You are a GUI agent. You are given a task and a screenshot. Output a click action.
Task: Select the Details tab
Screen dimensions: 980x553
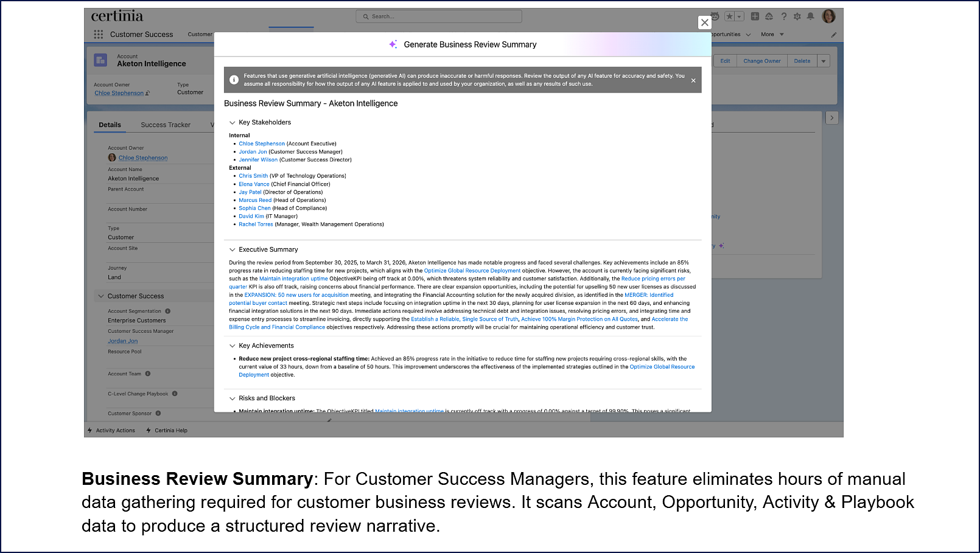click(110, 125)
